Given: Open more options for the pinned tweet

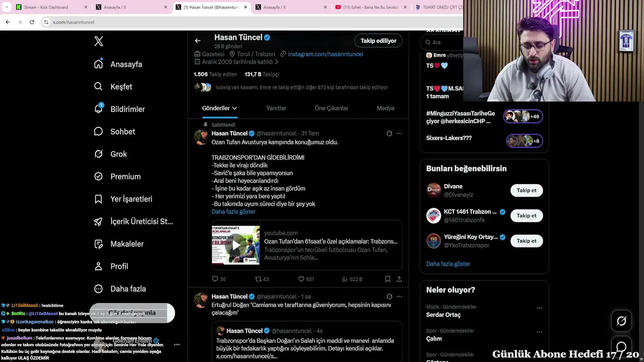Looking at the screenshot, I should coord(399,133).
